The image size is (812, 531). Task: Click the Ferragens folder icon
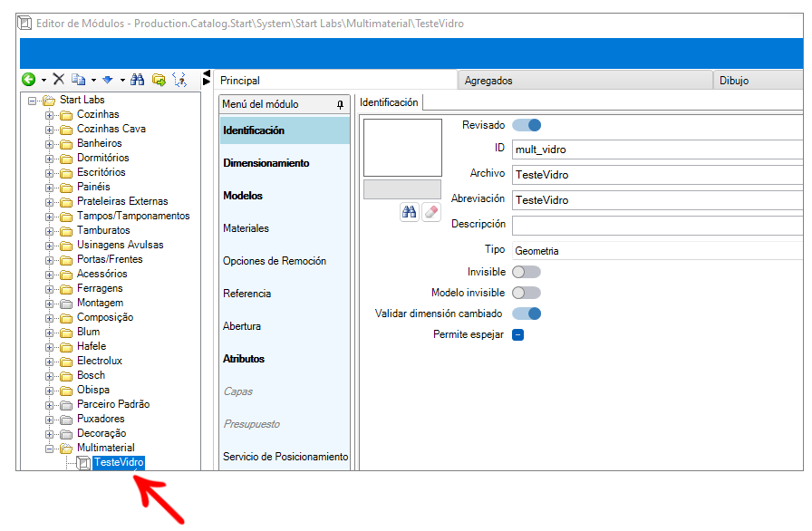pyautogui.click(x=66, y=289)
